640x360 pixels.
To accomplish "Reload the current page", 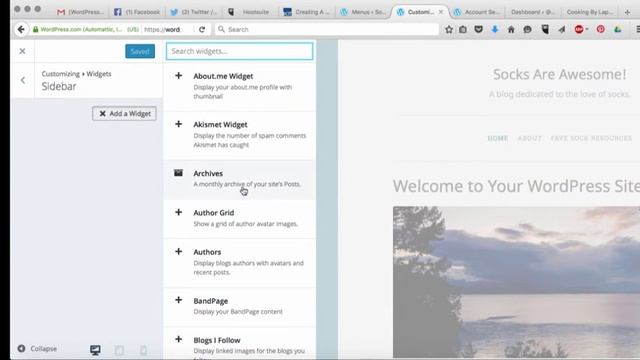I will click(x=202, y=29).
